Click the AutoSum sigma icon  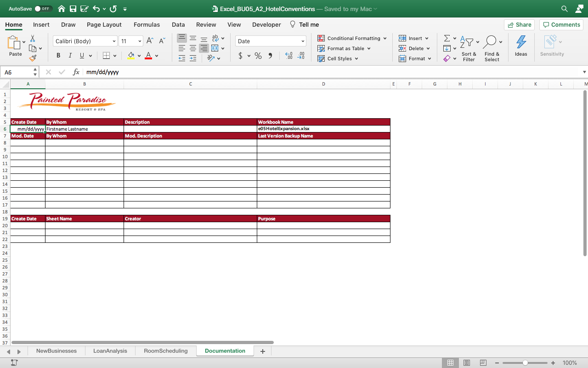tap(447, 38)
